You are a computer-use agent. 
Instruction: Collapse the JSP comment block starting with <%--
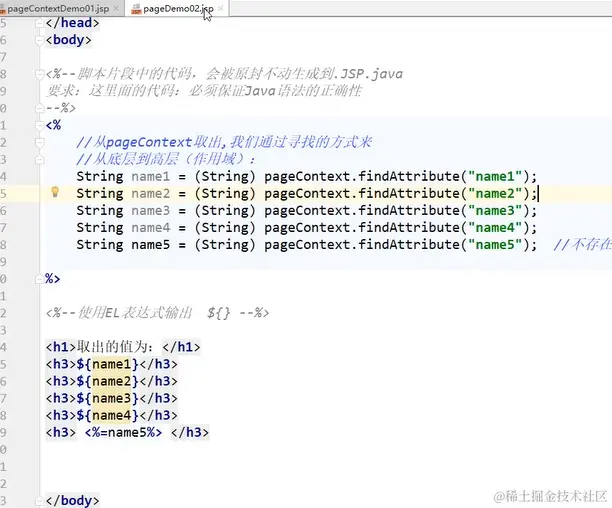click(x=39, y=74)
